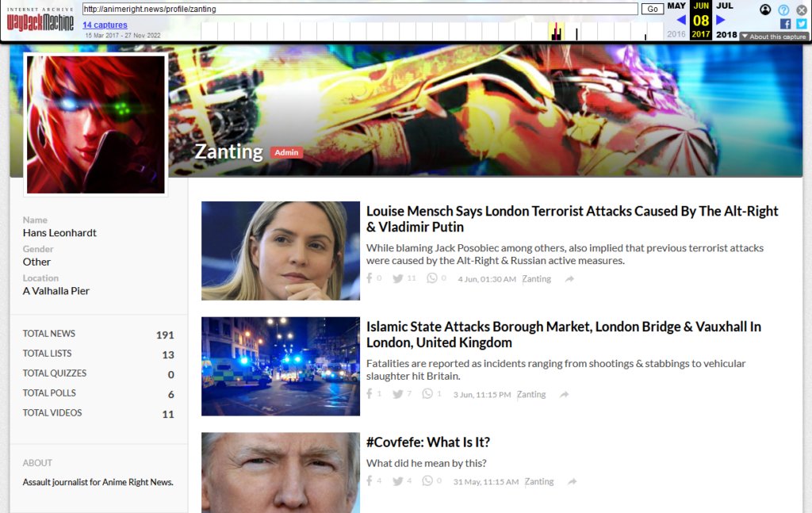The image size is (812, 513).
Task: Share arrow icon on Islamic State article
Action: pos(565,394)
